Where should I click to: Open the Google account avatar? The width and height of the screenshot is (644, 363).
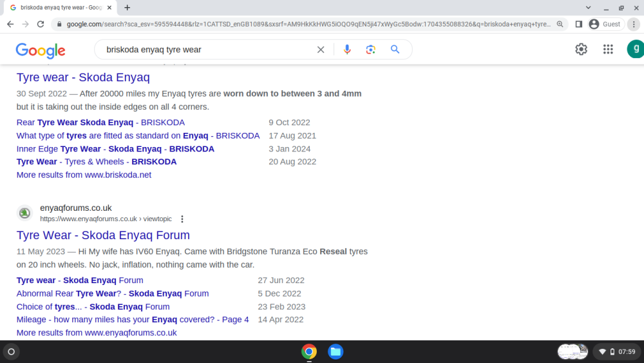pos(636,50)
